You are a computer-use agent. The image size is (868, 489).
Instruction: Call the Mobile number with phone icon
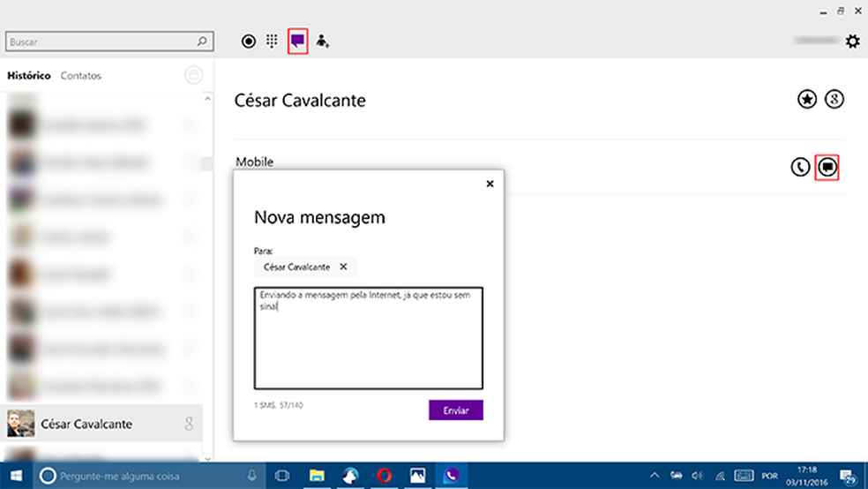click(x=800, y=166)
